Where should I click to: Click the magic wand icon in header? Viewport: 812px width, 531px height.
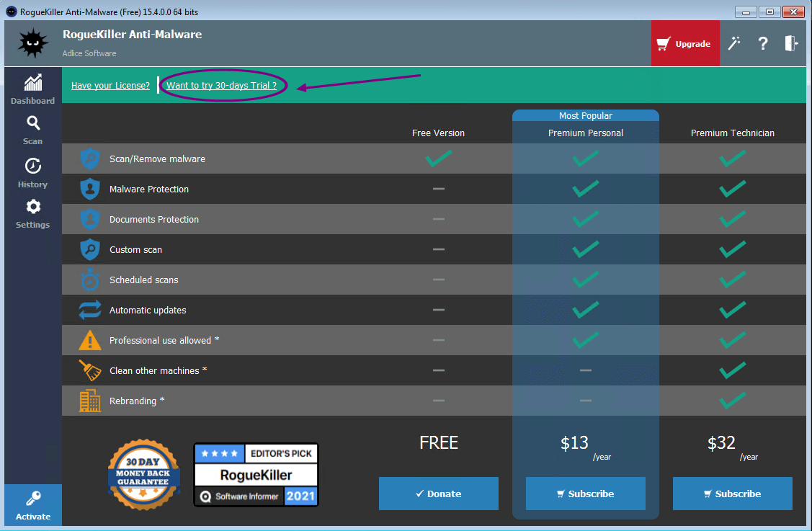[x=734, y=43]
